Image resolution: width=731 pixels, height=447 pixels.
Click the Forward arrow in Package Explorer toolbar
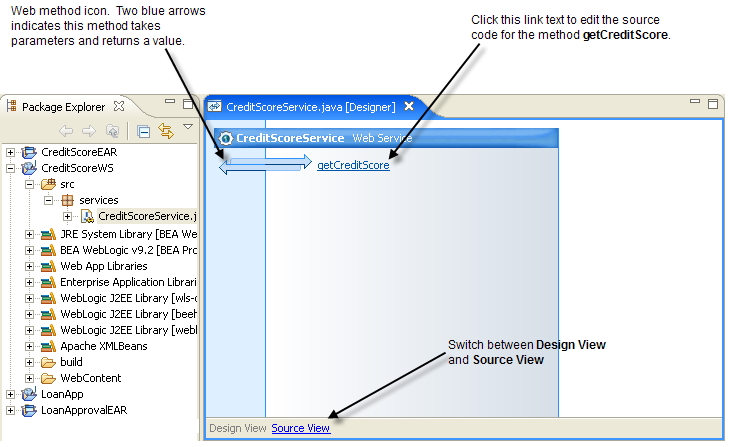tap(89, 131)
